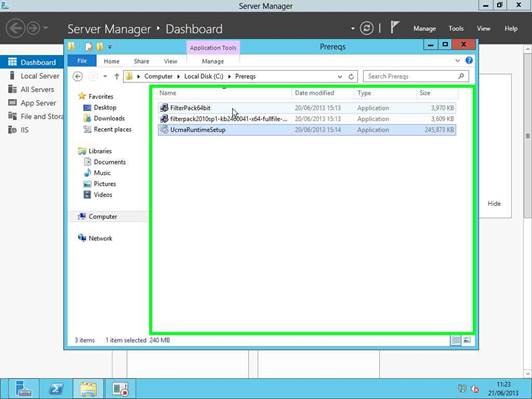Open the Manage ribbon tab
The height and width of the screenshot is (399, 532).
(x=213, y=61)
